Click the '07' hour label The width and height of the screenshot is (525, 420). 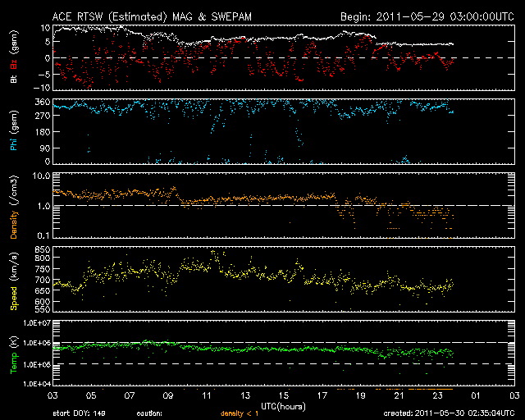point(130,396)
